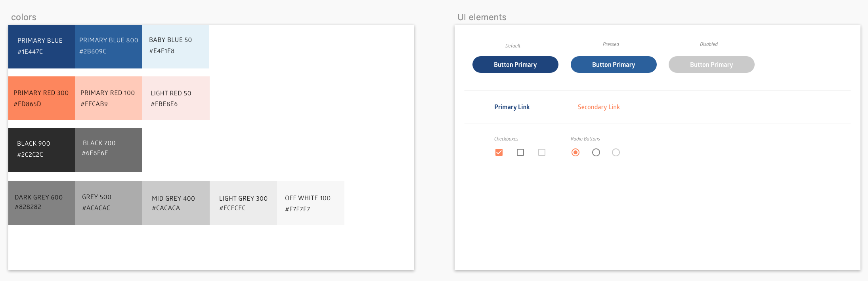This screenshot has width=868, height=281.
Task: Click the UI elements artboard title
Action: pyautogui.click(x=482, y=17)
